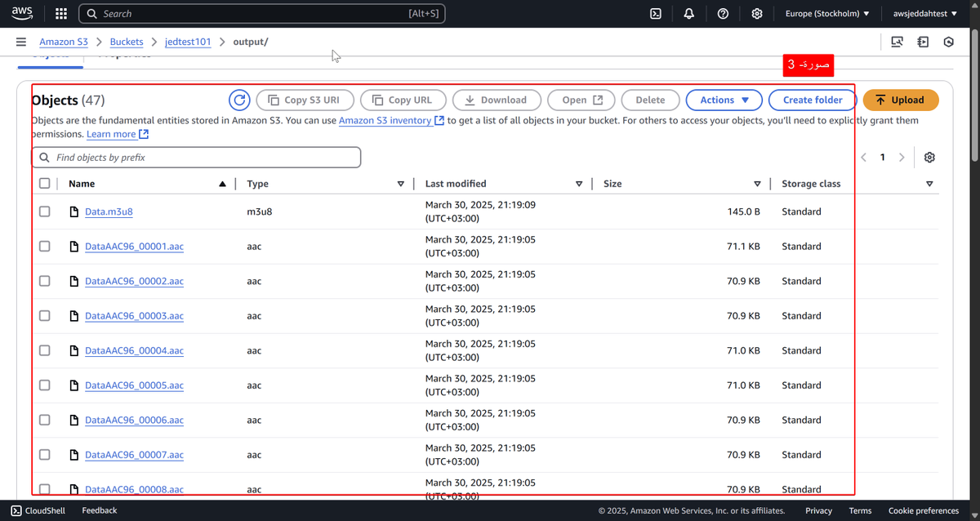Image resolution: width=980 pixels, height=521 pixels.
Task: Click the second header-right panel icon
Action: click(x=923, y=42)
